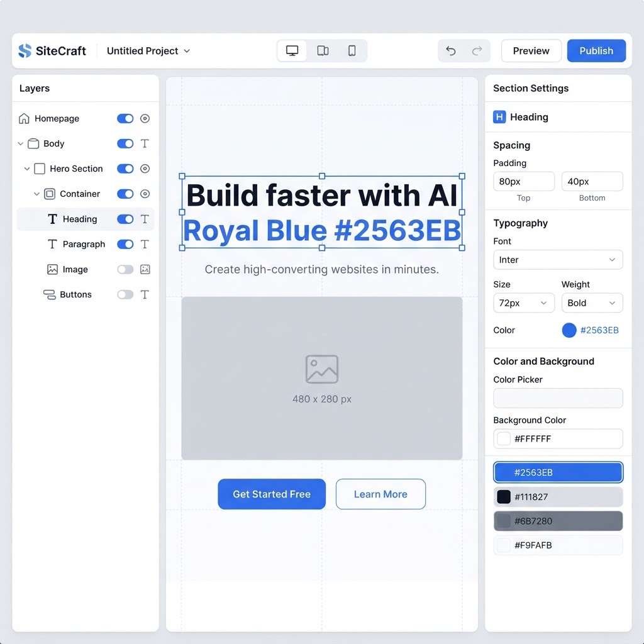Click the Background Color #FFFFFF field
The height and width of the screenshot is (644, 644).
click(x=558, y=438)
